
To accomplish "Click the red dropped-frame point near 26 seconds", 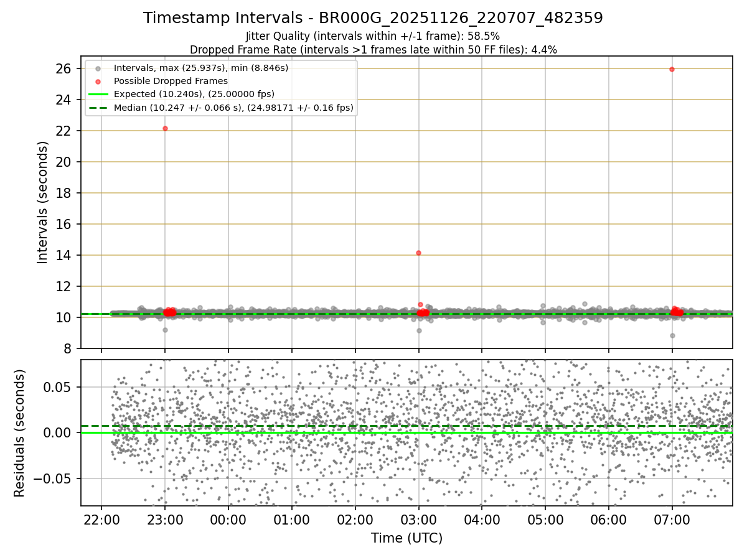I will 672,69.
